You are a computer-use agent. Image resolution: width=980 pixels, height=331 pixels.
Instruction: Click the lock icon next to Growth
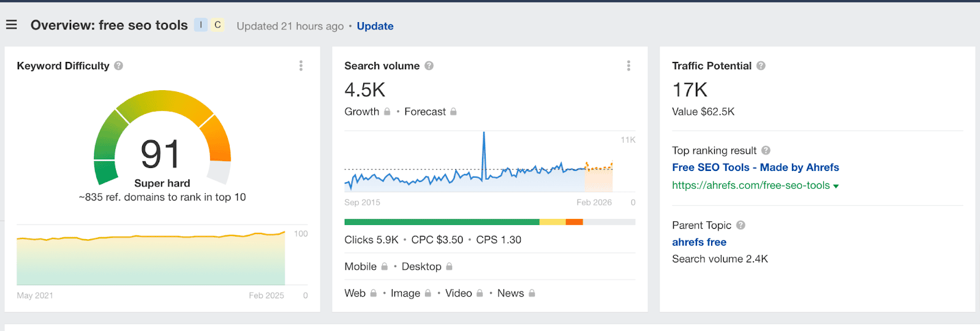(x=387, y=112)
